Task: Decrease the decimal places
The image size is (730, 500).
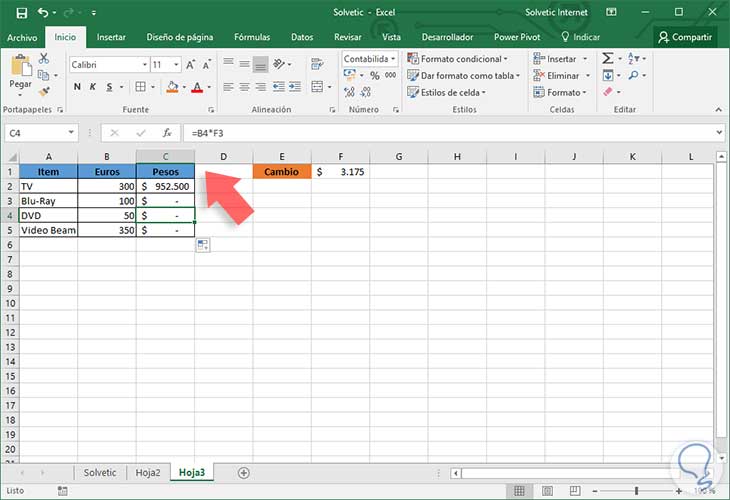Action: (x=366, y=92)
